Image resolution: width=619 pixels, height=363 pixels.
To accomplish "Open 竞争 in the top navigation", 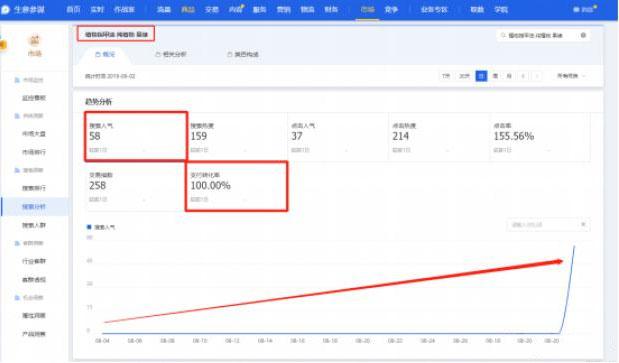I will click(391, 9).
